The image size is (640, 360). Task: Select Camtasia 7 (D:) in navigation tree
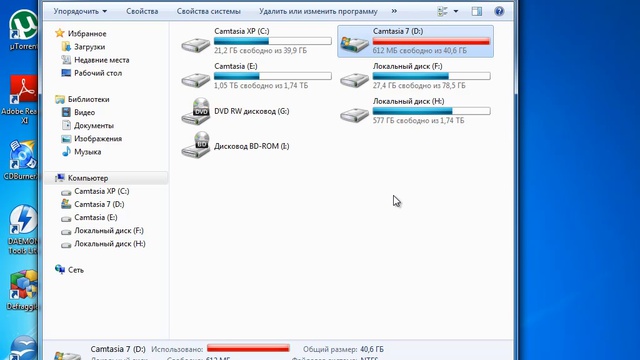(x=99, y=204)
